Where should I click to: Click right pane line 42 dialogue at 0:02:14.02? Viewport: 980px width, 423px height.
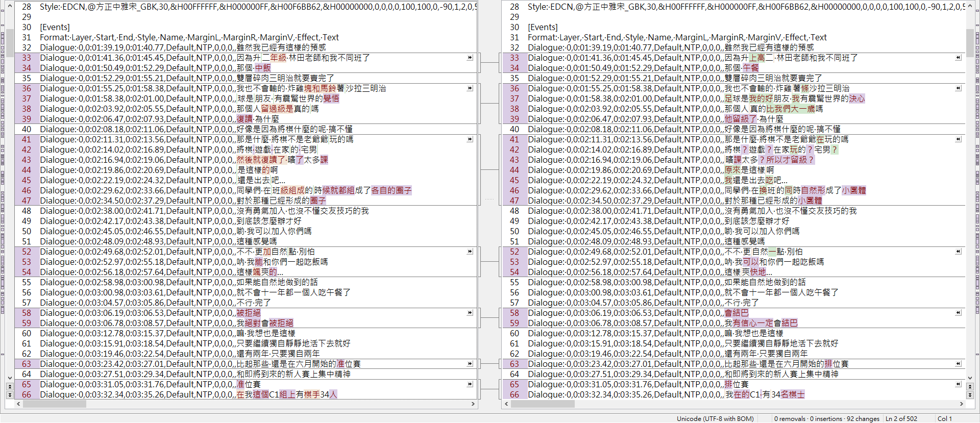[682, 150]
